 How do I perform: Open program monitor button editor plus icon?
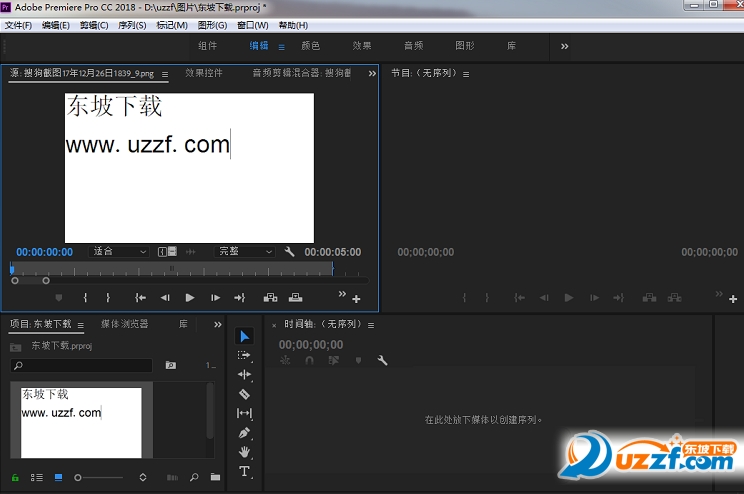pyautogui.click(x=733, y=299)
